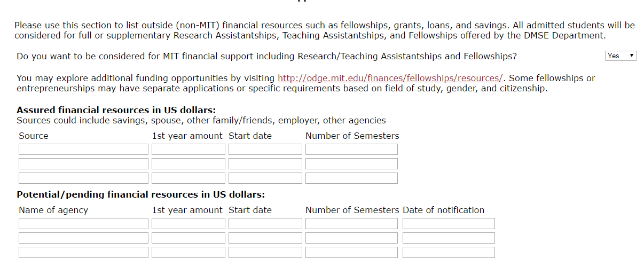Focus first-row 1st year amount in Potential resources
The image size is (644, 266).
click(x=189, y=224)
